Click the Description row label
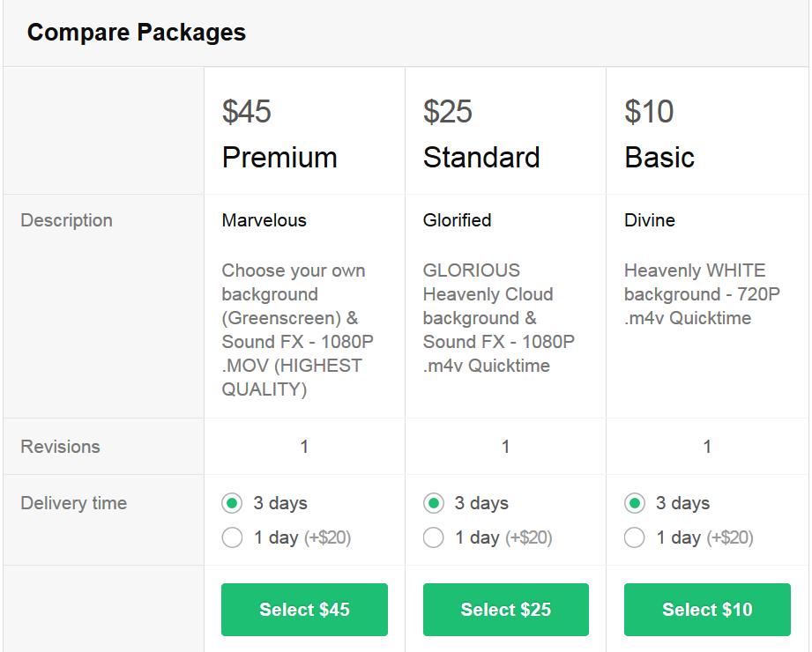The height and width of the screenshot is (652, 812). click(x=67, y=220)
